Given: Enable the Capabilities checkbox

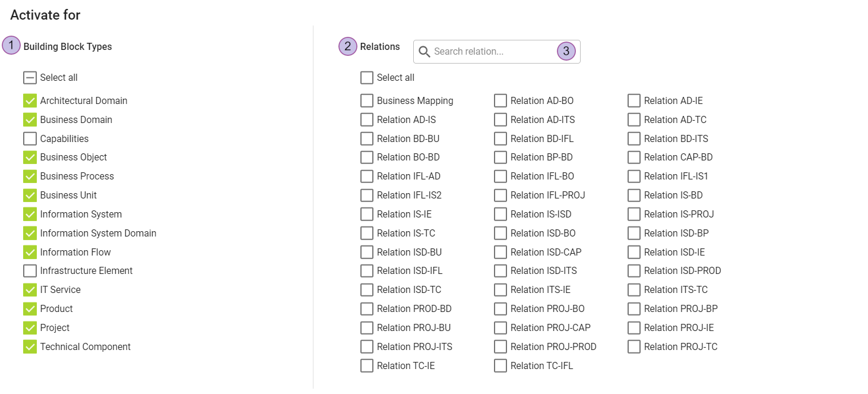Looking at the screenshot, I should pyautogui.click(x=30, y=139).
